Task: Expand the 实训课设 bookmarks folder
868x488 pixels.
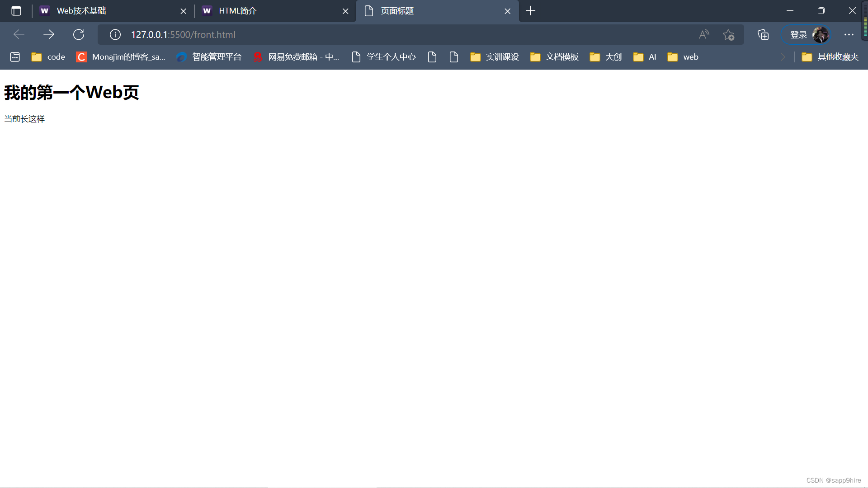Action: 495,57
